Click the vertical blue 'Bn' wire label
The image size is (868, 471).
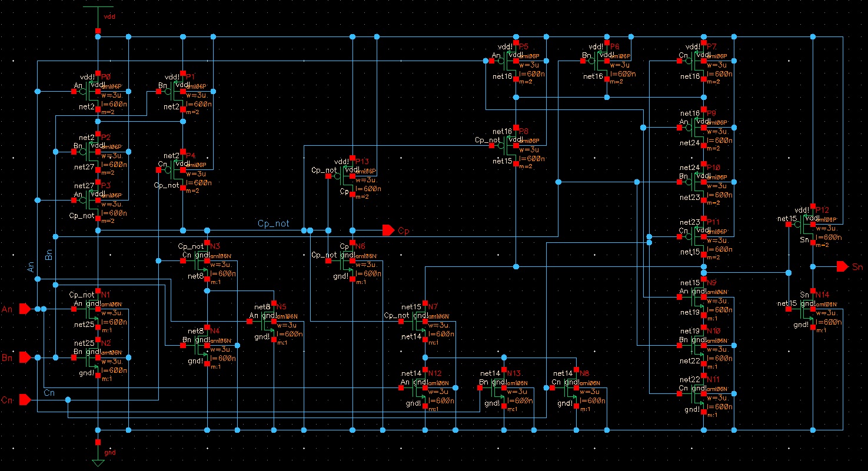pyautogui.click(x=49, y=255)
